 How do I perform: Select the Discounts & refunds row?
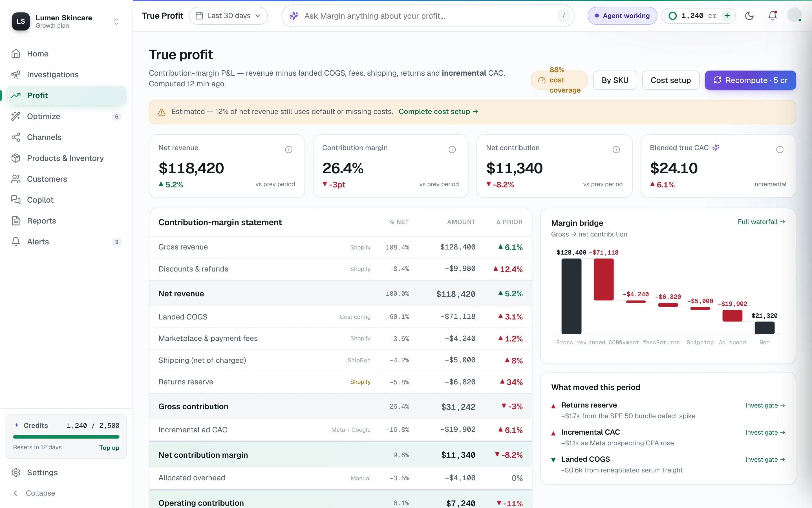[x=340, y=269]
